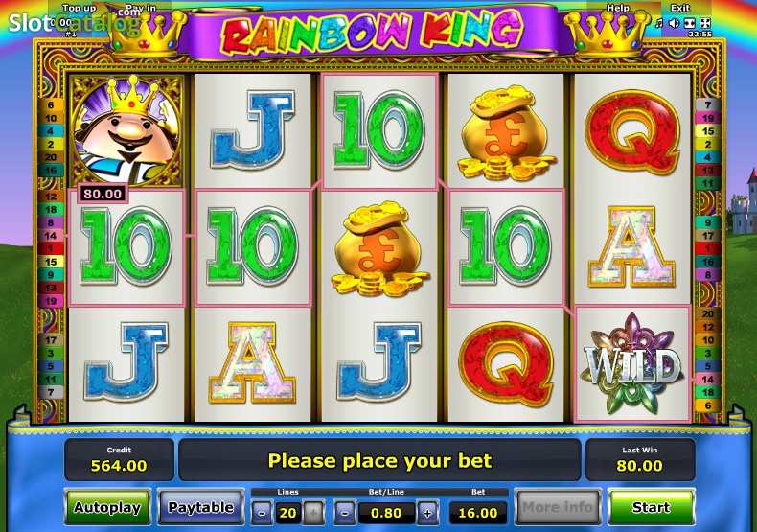The width and height of the screenshot is (757, 532).
Task: Toggle the background music note icon
Action: point(659,23)
